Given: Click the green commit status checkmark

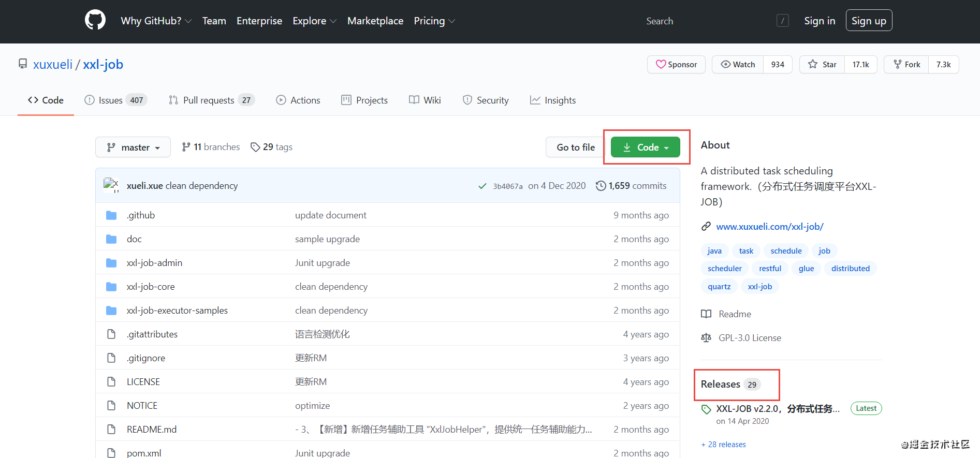Looking at the screenshot, I should point(482,186).
